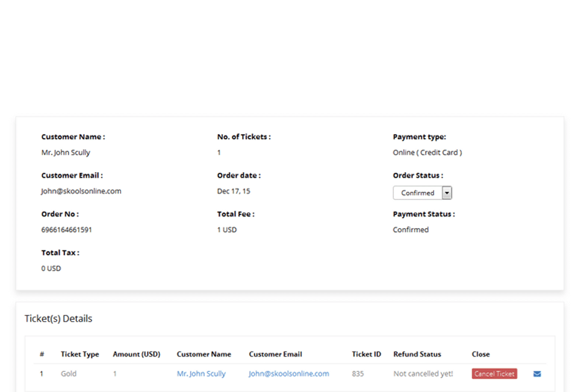Click ticket ID 835 in the table
578x392 pixels.
[358, 374]
